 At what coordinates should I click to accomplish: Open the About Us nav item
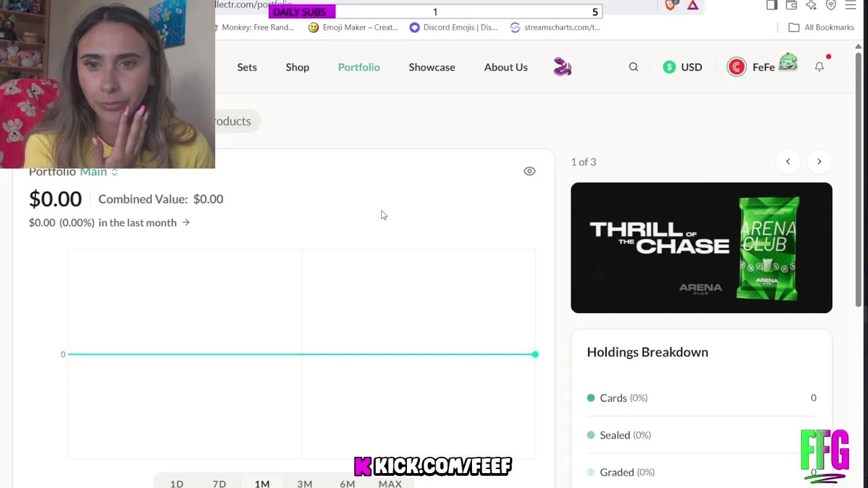pyautogui.click(x=506, y=67)
